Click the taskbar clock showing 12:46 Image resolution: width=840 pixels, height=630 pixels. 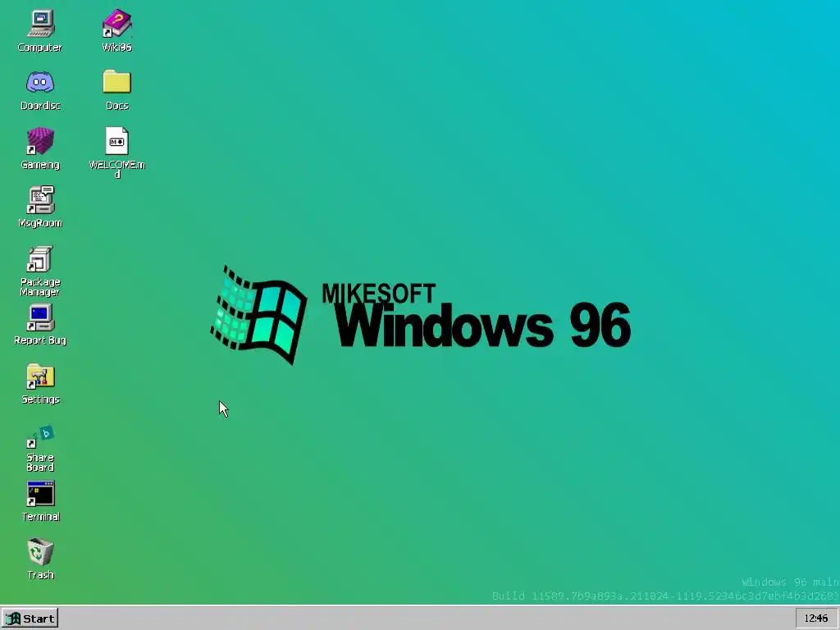coord(816,619)
